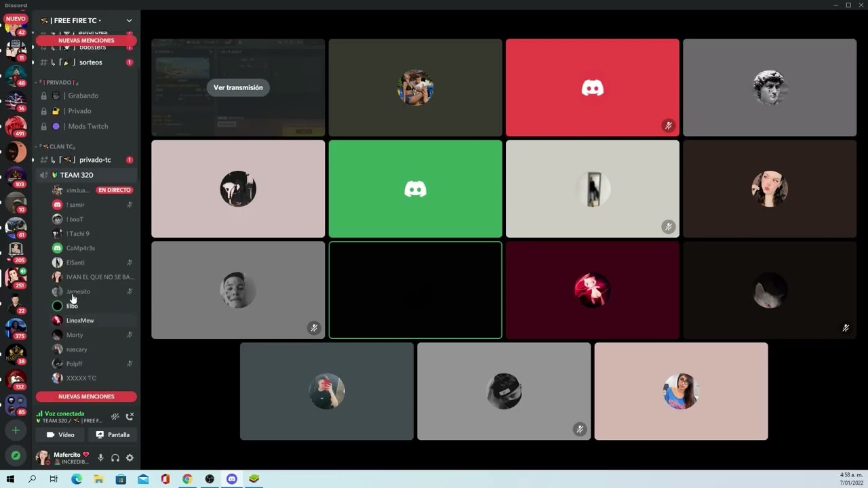This screenshot has width=868, height=488.
Task: Select user IVAN EL QUE NO SE BA...
Action: (93, 277)
